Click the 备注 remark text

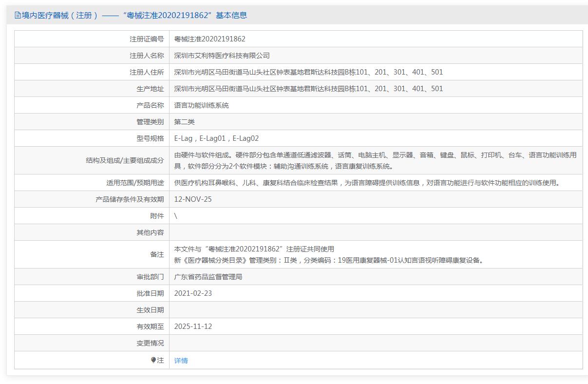click(329, 254)
